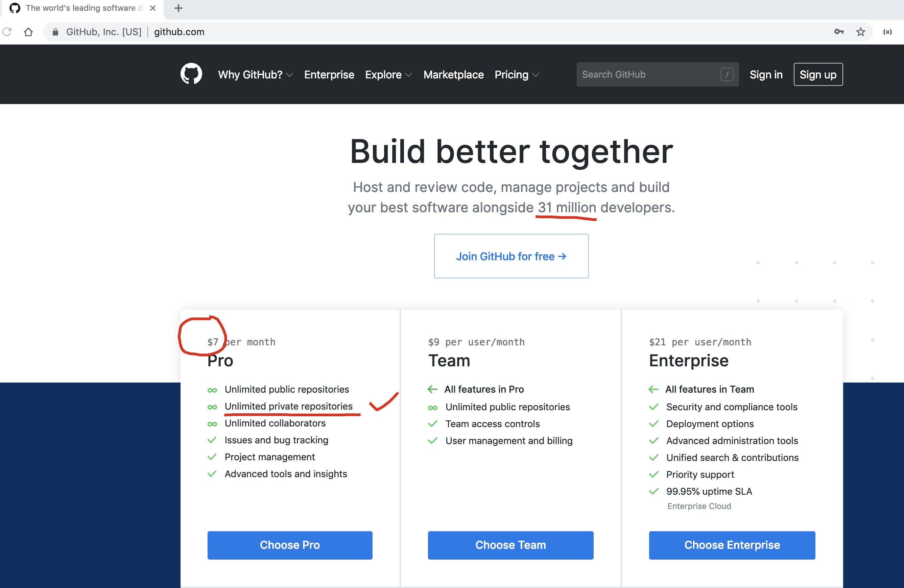This screenshot has width=904, height=588.
Task: Click checkmark beside Deployment options
Action: pyautogui.click(x=654, y=424)
